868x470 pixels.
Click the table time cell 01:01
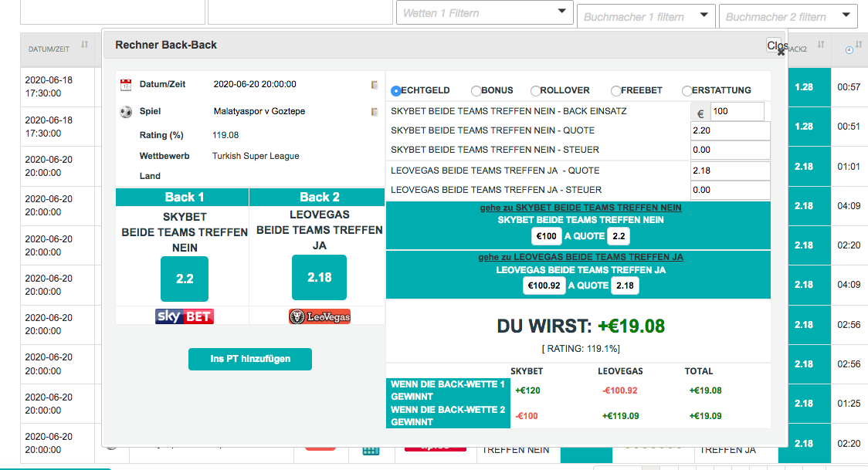click(849, 167)
